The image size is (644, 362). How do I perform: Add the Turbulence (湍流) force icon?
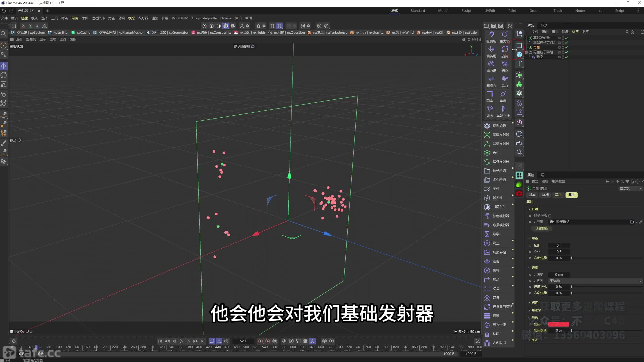click(505, 67)
